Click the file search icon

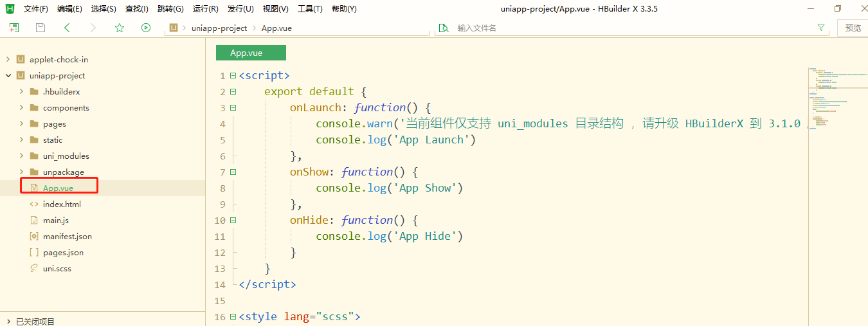click(x=443, y=28)
